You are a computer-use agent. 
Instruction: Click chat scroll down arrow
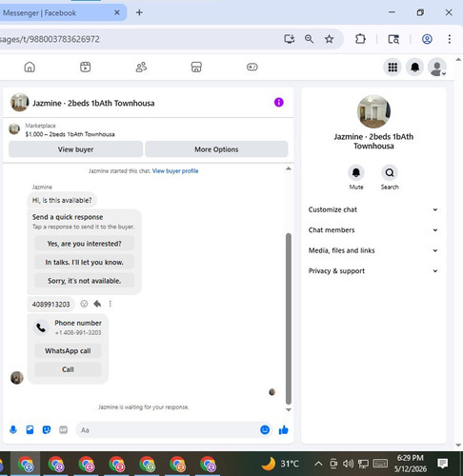tap(289, 409)
